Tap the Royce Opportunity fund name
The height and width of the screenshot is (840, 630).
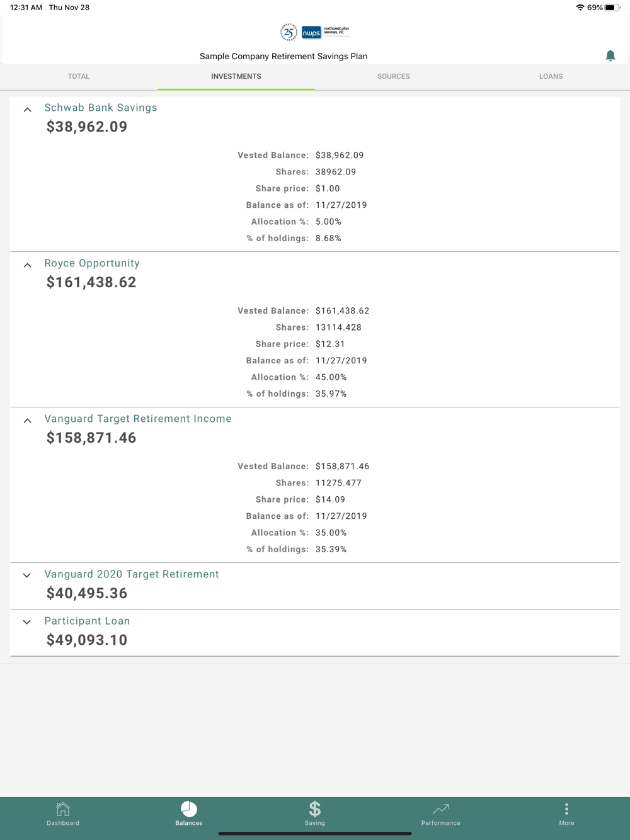click(x=92, y=263)
